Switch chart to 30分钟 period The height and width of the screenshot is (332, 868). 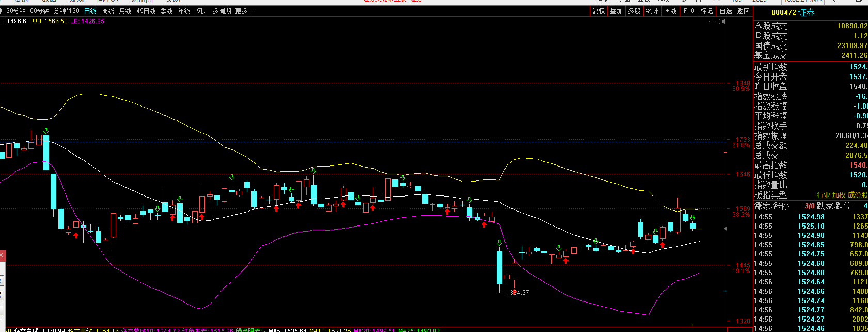tap(16, 11)
